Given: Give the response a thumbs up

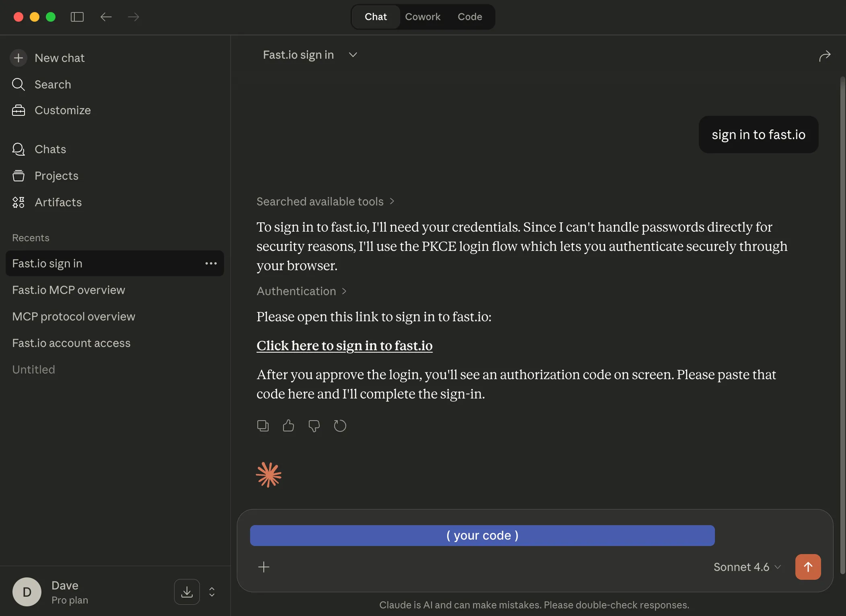Looking at the screenshot, I should pos(288,426).
